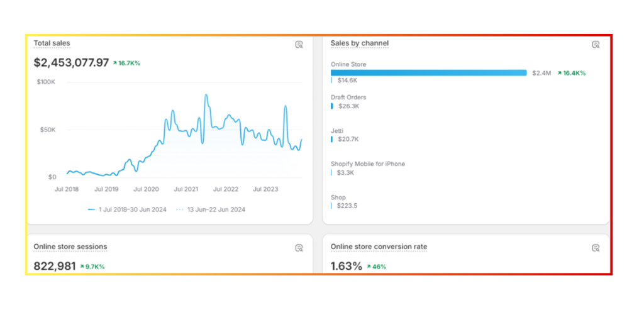Open the Sales by channel heading link
The image size is (644, 312).
pos(359,43)
